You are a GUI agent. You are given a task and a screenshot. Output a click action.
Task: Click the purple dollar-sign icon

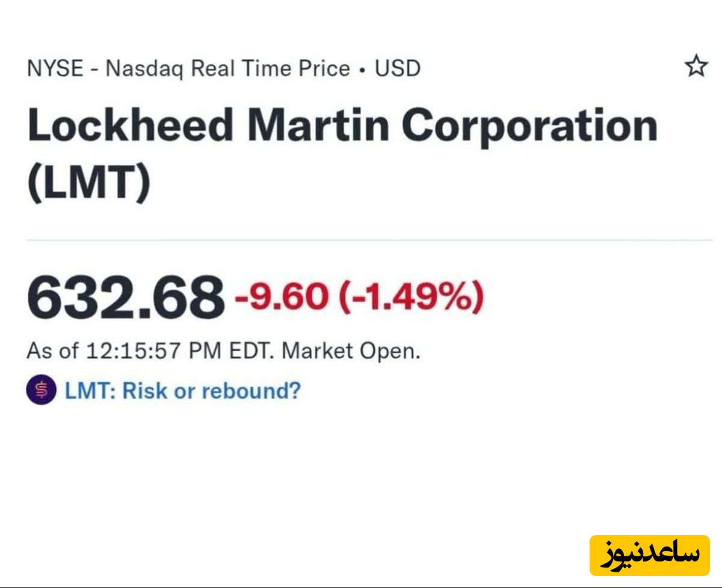pyautogui.click(x=41, y=391)
